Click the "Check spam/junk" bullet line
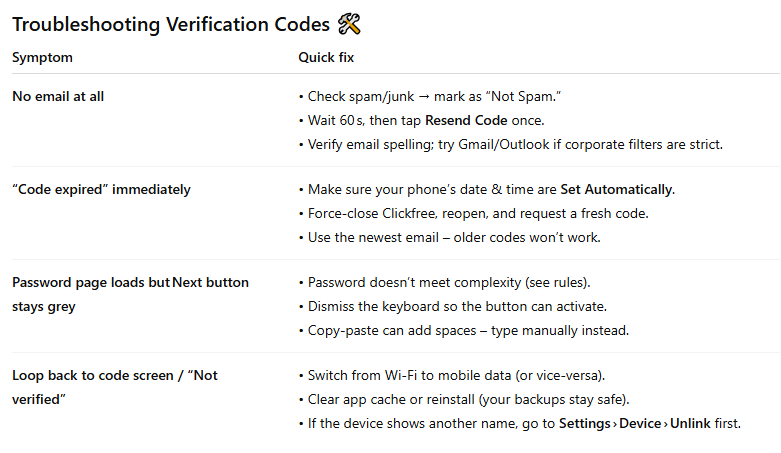Viewport: 781px width, 453px height. point(430,96)
